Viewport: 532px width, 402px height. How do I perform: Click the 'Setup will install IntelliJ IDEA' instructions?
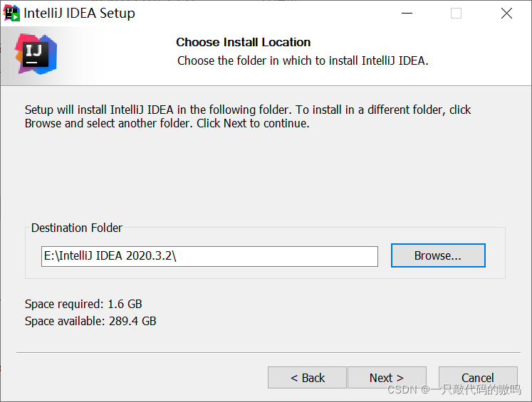[248, 116]
